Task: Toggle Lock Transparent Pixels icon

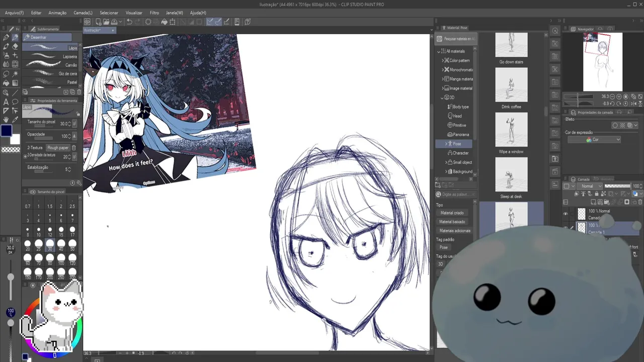Action: (604, 194)
